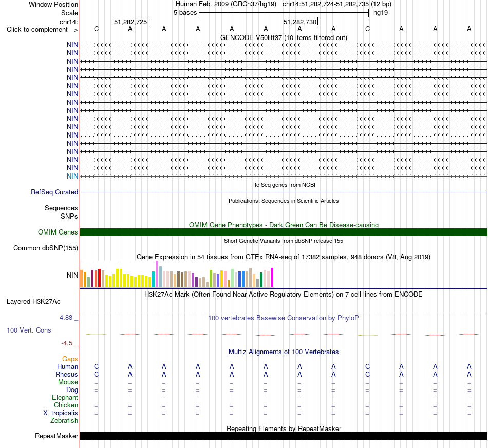488x448 pixels.
Task: Click the Layered H3K27Ac label
Action: tap(33, 302)
